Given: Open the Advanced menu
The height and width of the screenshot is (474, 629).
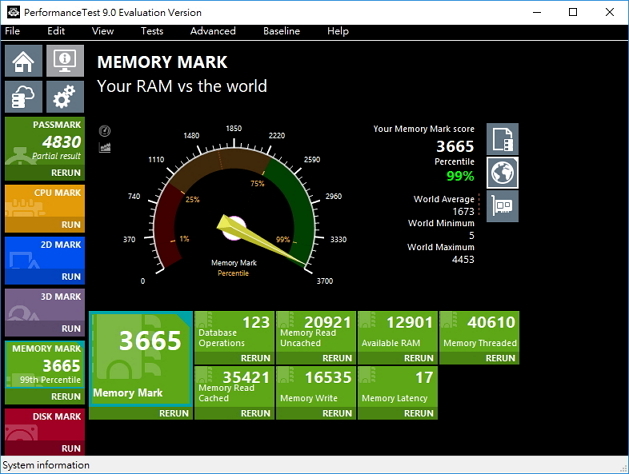Looking at the screenshot, I should [x=213, y=31].
